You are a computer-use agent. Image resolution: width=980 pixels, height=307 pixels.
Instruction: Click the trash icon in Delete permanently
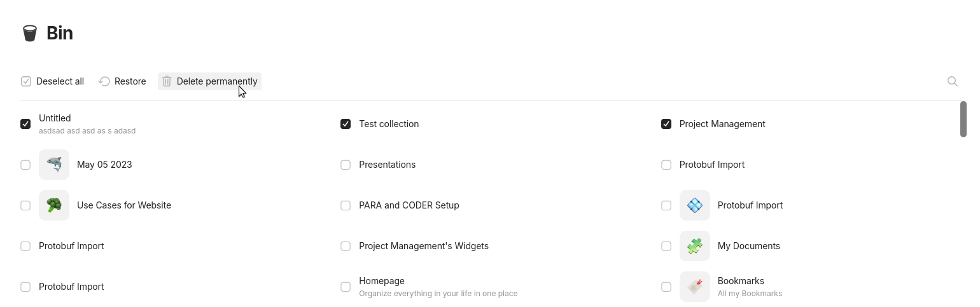[167, 81]
